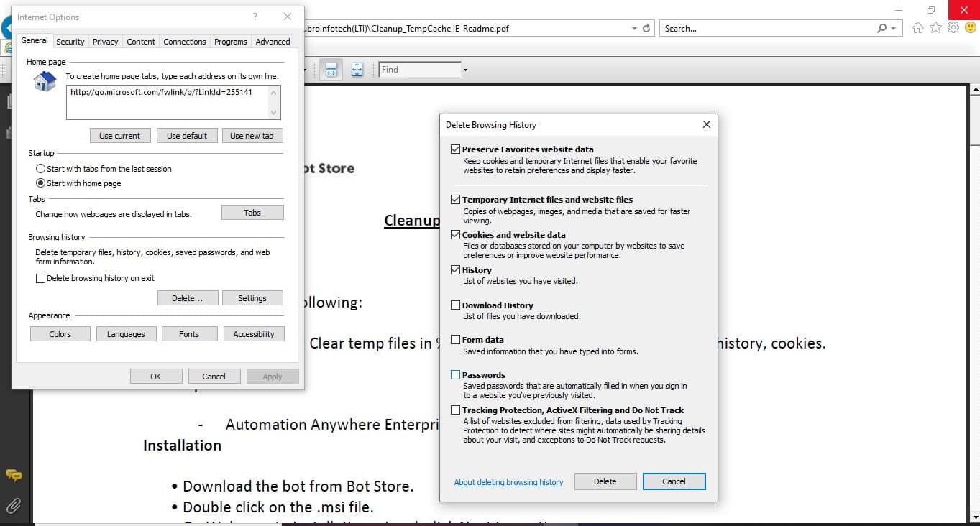Screen dimensions: 980x526
Task: Expand the Find box dropdown arrow
Action: pyautogui.click(x=466, y=70)
